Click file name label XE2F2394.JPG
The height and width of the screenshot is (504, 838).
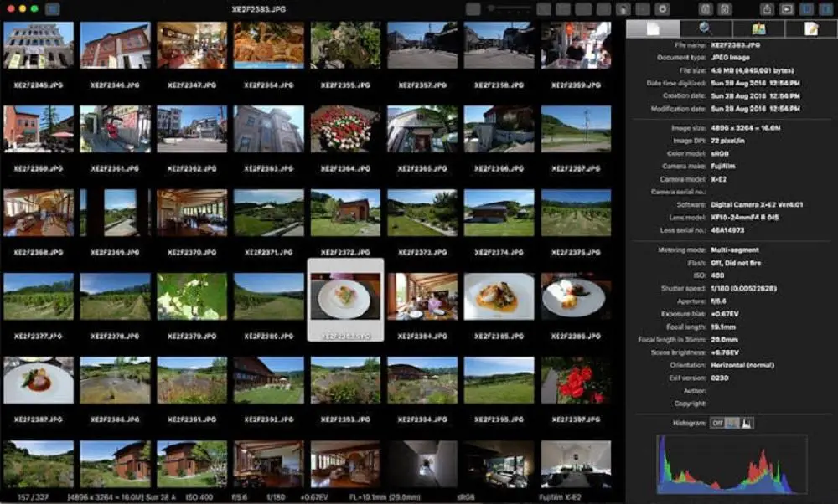(422, 419)
